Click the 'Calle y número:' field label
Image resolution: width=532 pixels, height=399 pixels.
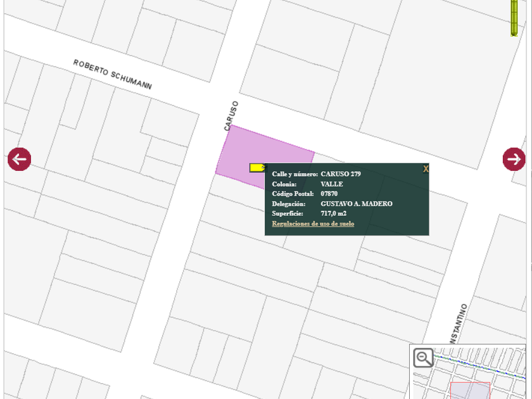click(x=294, y=174)
